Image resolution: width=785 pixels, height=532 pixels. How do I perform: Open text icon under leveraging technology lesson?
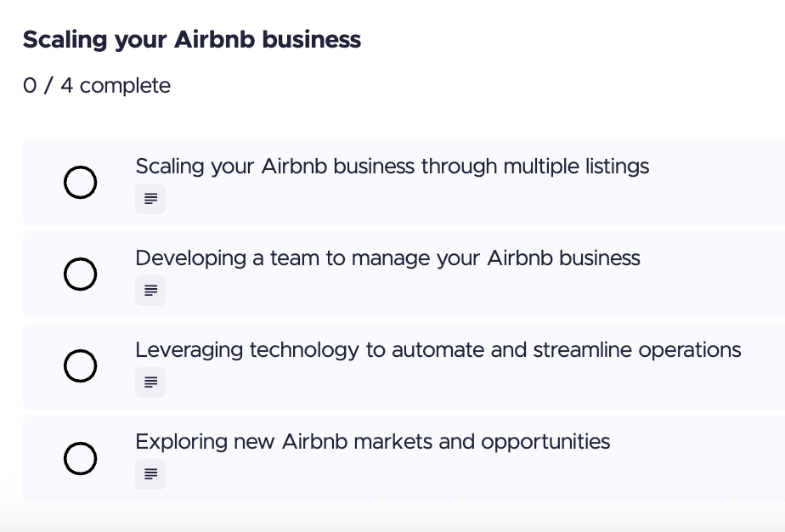pos(150,382)
